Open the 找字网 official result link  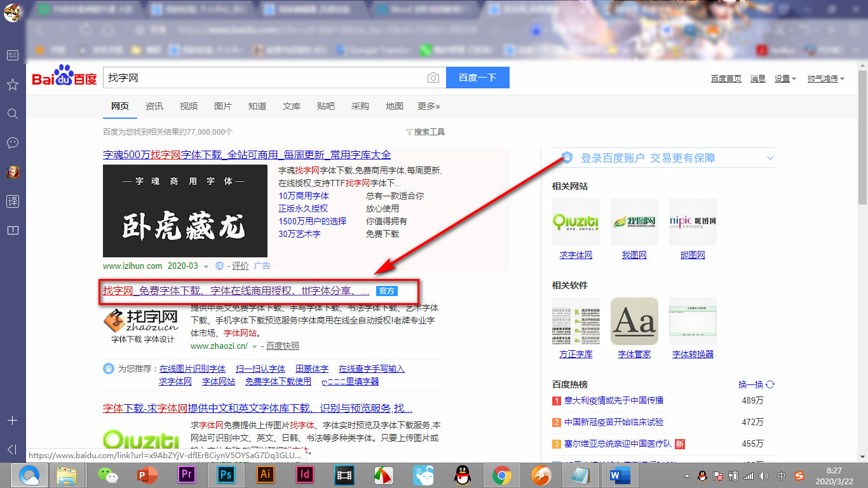click(236, 291)
